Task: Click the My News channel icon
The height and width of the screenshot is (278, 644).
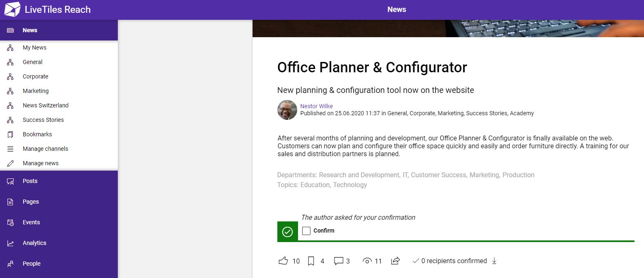Action: [10, 48]
